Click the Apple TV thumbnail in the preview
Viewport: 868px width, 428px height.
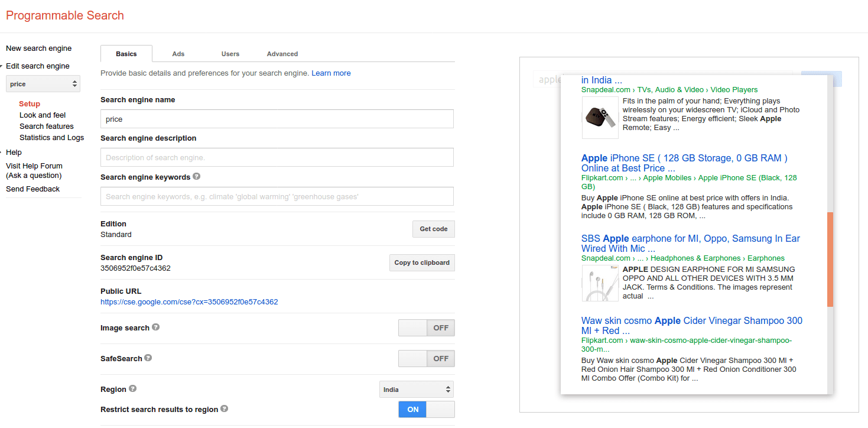tap(600, 116)
